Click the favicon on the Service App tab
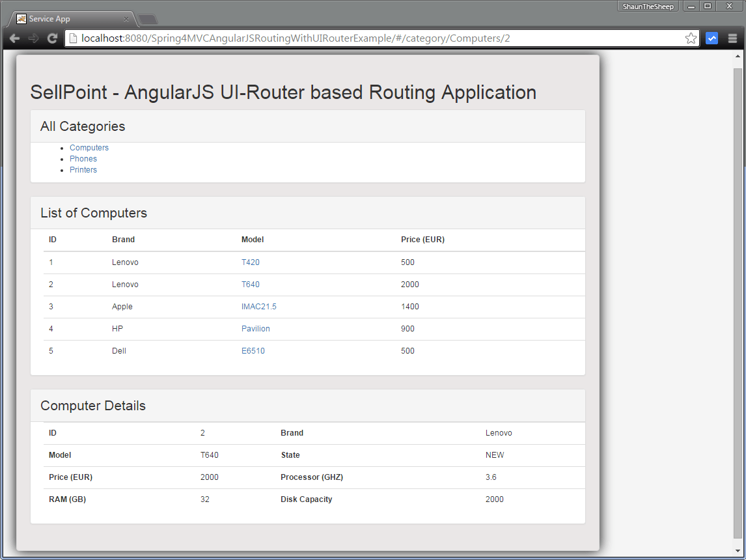 [21, 19]
